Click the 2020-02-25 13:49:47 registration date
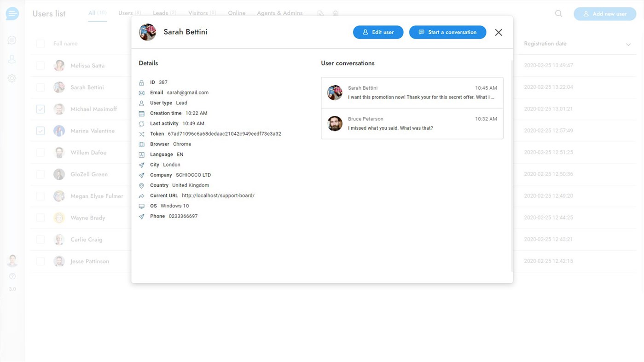The image size is (644, 362). (548, 65)
